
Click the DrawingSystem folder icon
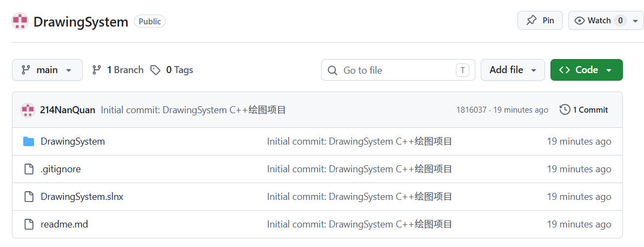(28, 141)
